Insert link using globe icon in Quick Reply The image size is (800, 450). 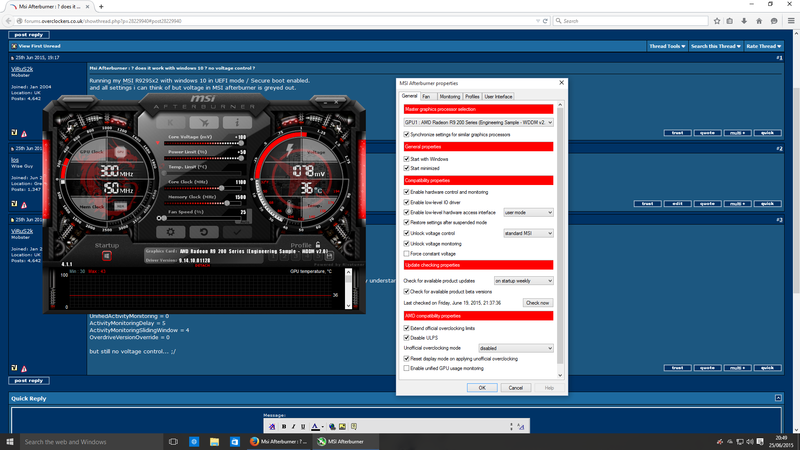pyautogui.click(x=332, y=427)
